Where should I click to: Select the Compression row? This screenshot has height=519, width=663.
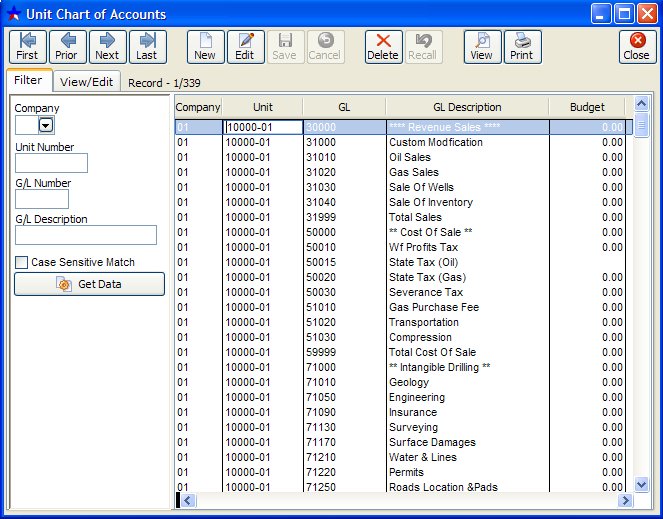400,338
